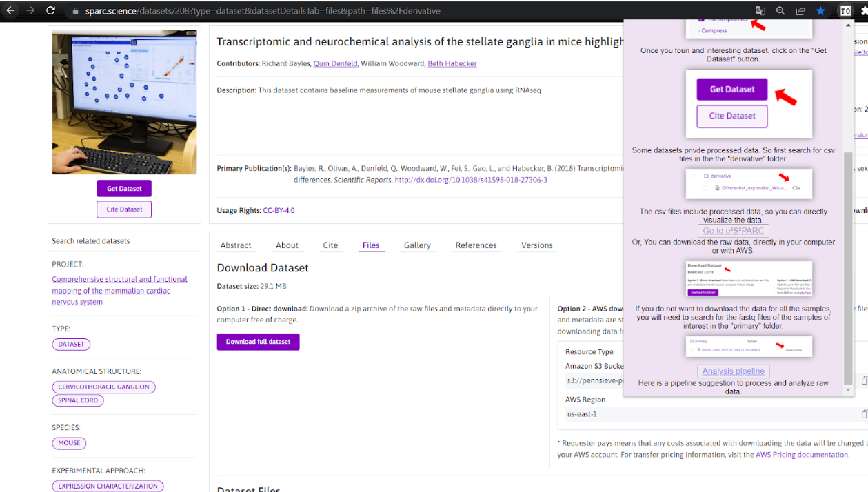Click the browser back arrow

click(10, 11)
